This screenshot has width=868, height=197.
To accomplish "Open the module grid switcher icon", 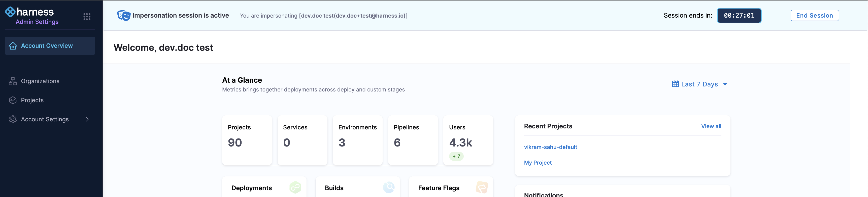I will [87, 17].
